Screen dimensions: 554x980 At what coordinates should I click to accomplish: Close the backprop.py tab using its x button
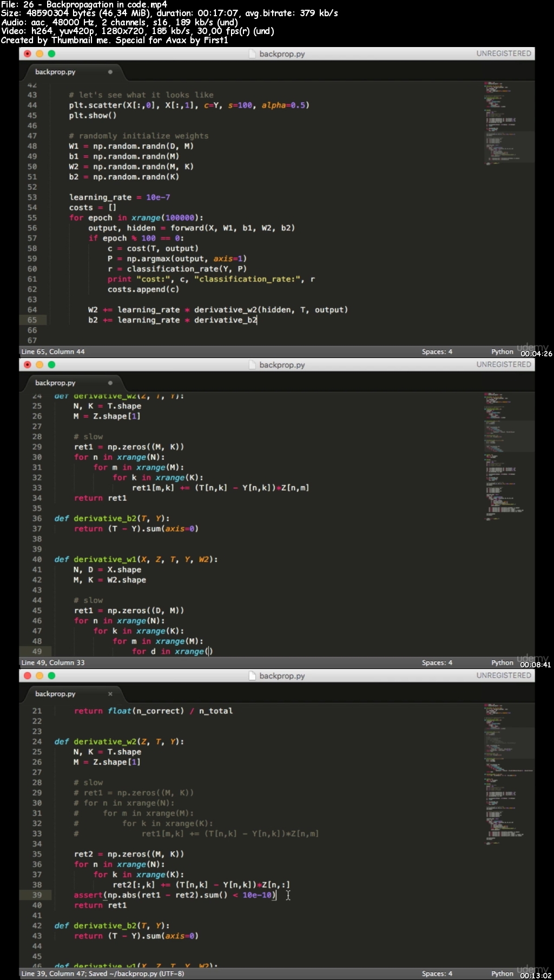click(x=110, y=694)
